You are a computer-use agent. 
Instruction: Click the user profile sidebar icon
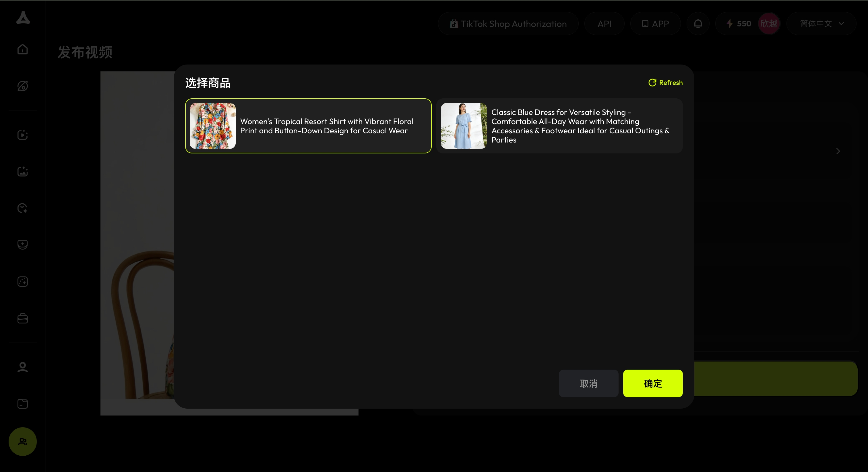point(23,367)
